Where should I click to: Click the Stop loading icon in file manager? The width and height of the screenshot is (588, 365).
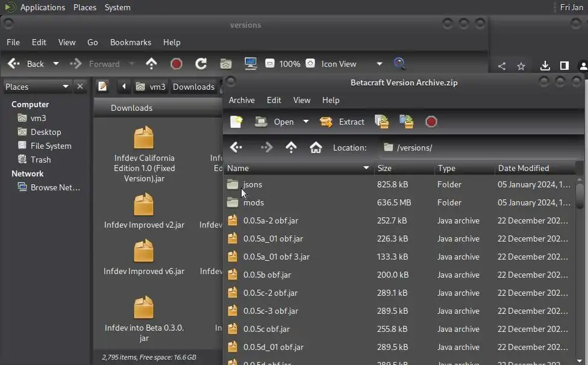pos(177,64)
